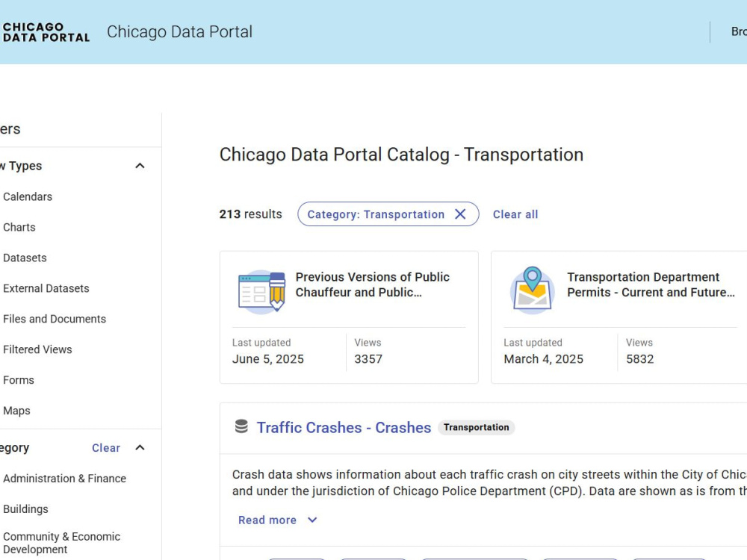Click the map pin icon on Permits card
The height and width of the screenshot is (560, 747).
[x=532, y=290]
